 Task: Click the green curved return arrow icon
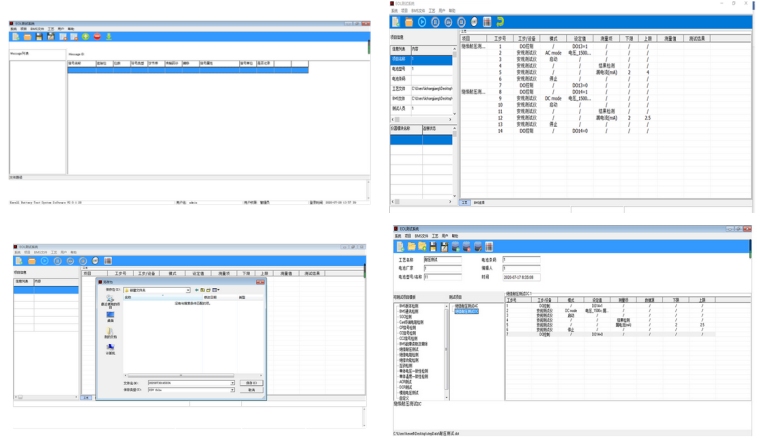pos(500,21)
